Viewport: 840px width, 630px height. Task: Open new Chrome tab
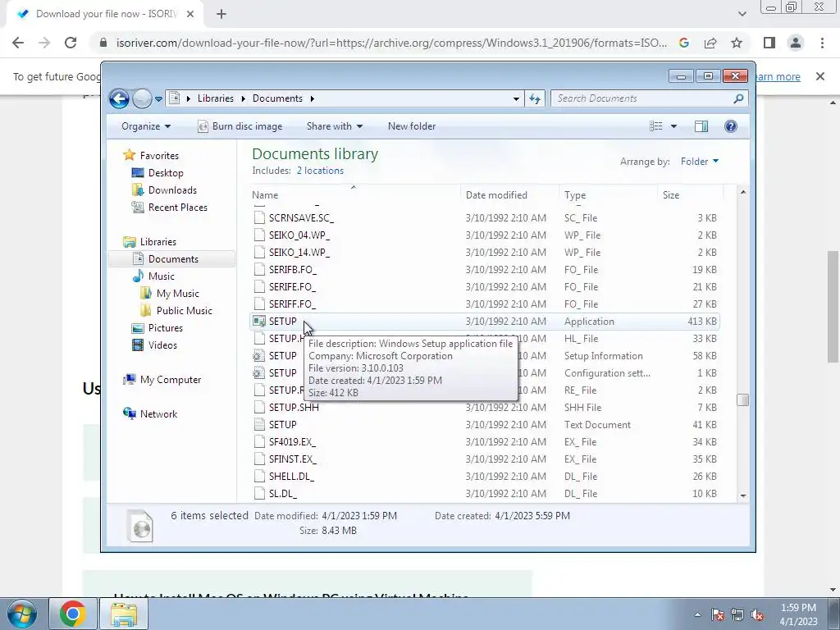[221, 15]
